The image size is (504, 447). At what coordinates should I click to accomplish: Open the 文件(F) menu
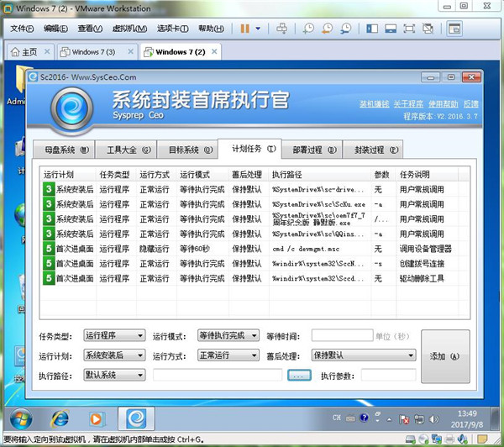(x=22, y=29)
